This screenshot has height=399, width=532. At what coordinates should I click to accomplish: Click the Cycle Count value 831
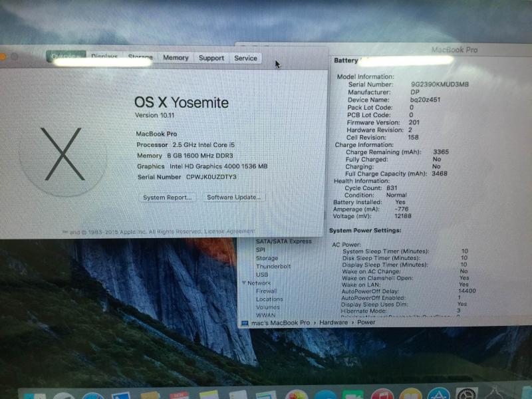(392, 188)
